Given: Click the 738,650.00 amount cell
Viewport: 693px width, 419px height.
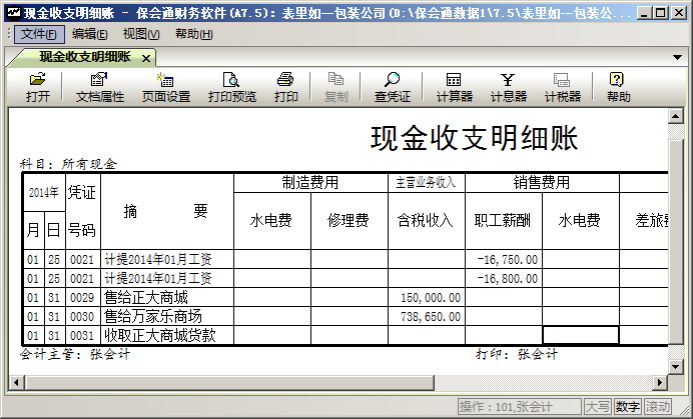Looking at the screenshot, I should click(x=426, y=316).
